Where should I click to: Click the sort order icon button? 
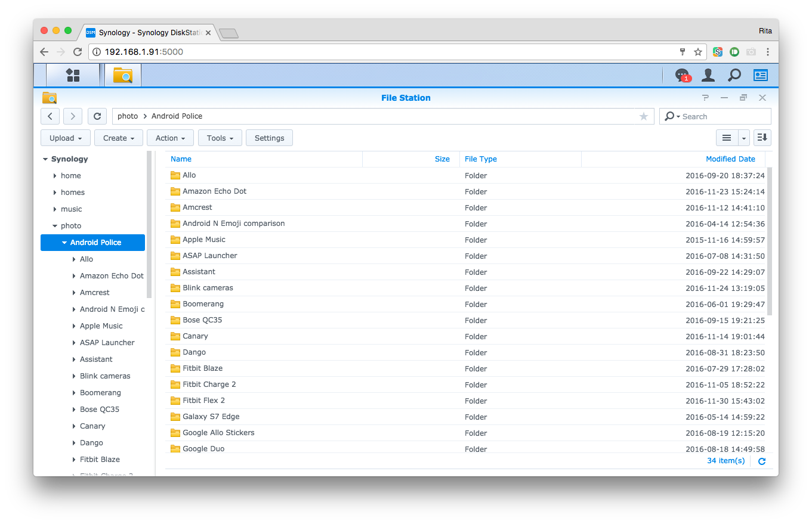pyautogui.click(x=762, y=138)
